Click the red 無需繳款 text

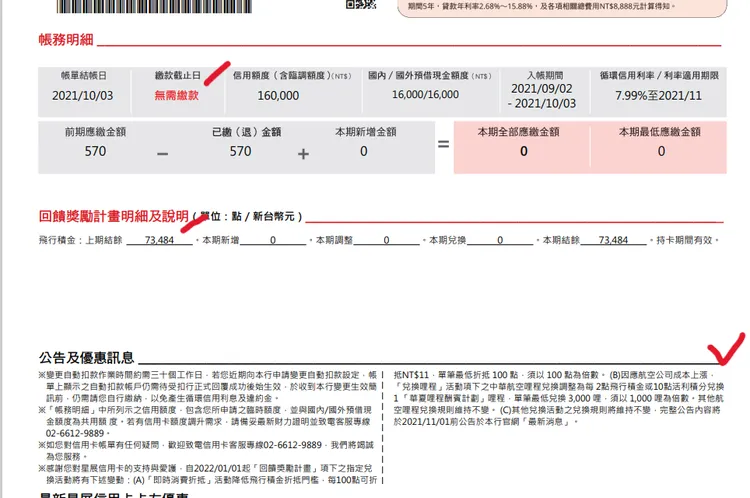[x=176, y=95]
